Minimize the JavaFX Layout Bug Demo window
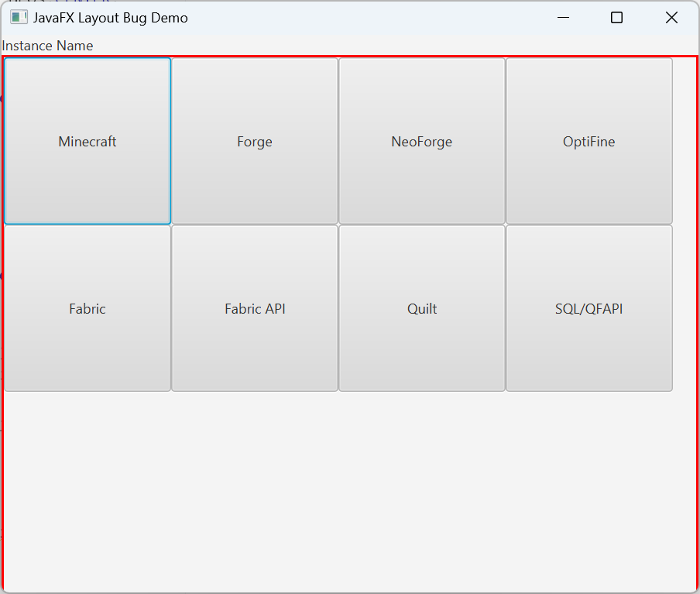Image resolution: width=700 pixels, height=594 pixels. [x=564, y=17]
